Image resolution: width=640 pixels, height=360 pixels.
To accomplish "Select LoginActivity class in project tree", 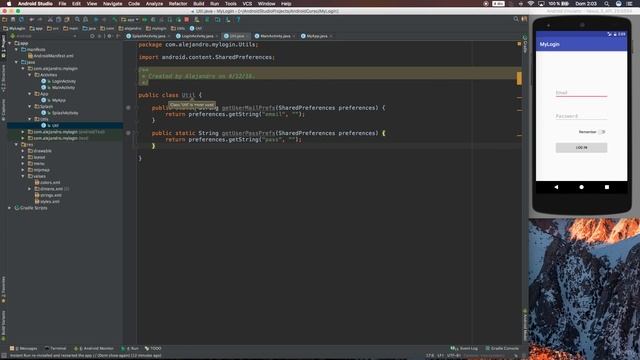I will [x=58, y=81].
